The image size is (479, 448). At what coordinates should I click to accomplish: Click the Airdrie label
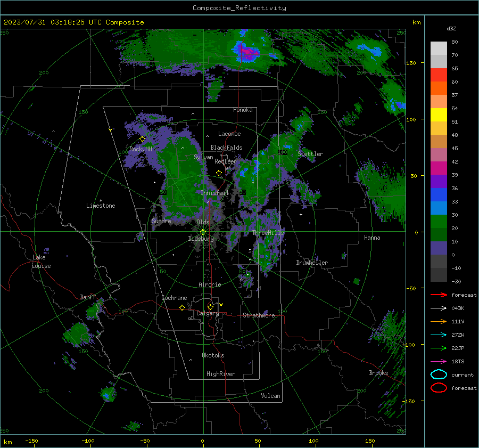pyautogui.click(x=210, y=284)
